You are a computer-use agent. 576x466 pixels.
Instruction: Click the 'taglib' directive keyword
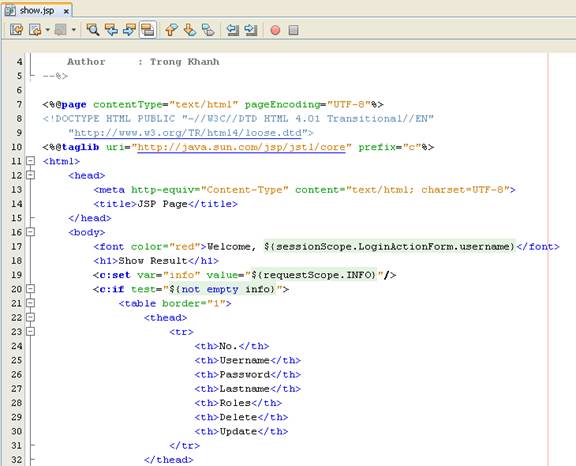coord(80,147)
